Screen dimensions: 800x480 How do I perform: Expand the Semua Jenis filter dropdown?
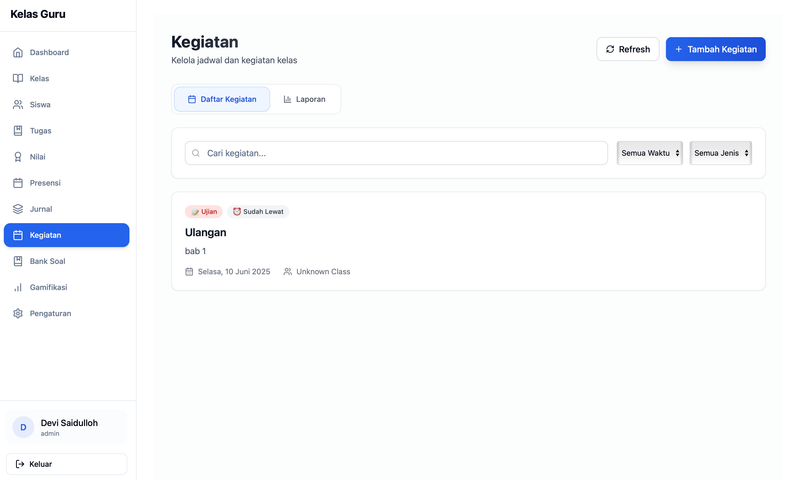pos(720,153)
